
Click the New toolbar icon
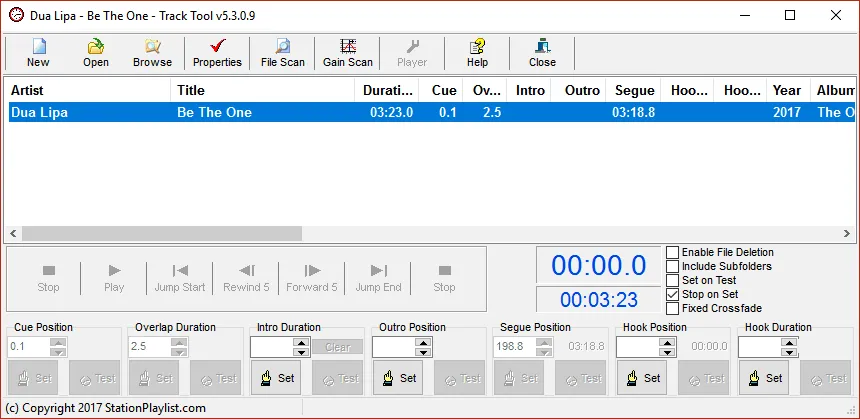(38, 53)
